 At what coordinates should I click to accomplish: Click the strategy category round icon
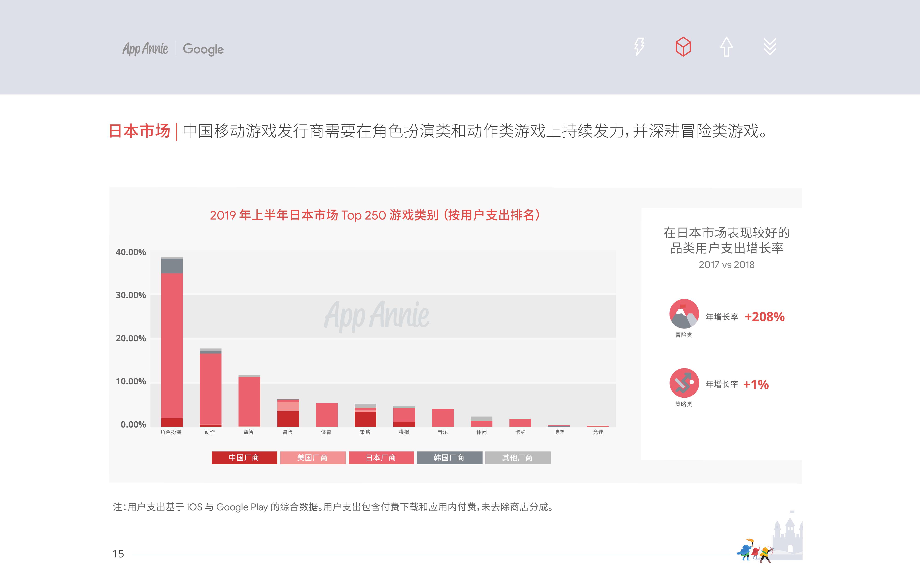click(684, 383)
